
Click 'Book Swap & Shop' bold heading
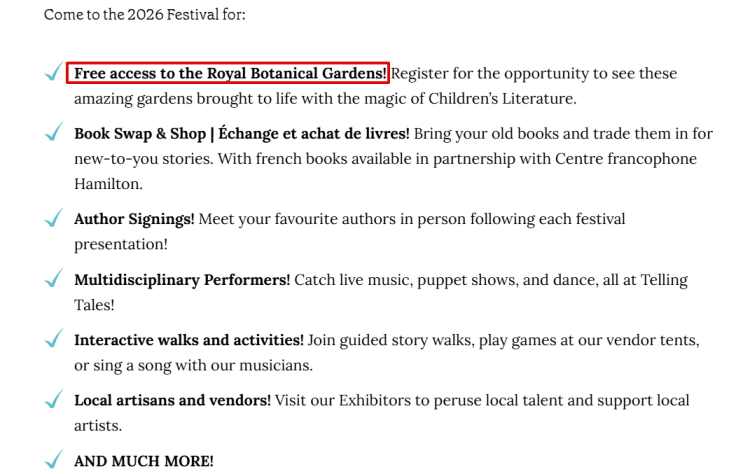[x=140, y=134]
